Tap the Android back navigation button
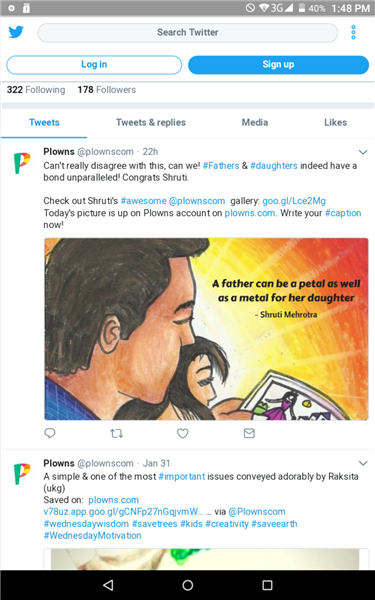The width and height of the screenshot is (375, 600). point(109,585)
